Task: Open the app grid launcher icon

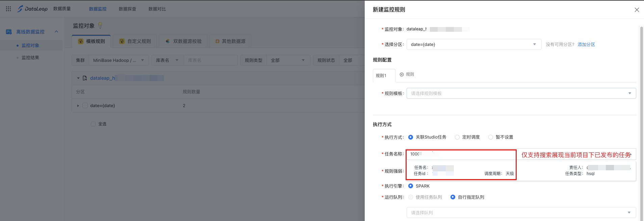Action: [8, 9]
